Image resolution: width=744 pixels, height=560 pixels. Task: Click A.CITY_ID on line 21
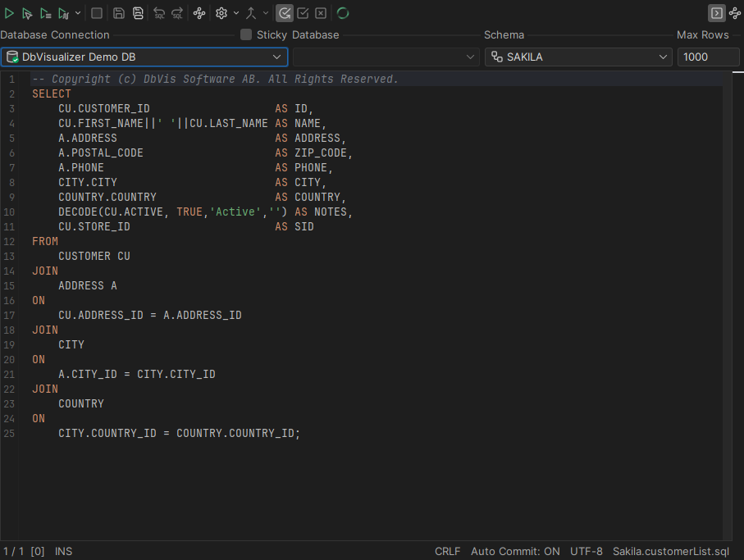click(87, 374)
